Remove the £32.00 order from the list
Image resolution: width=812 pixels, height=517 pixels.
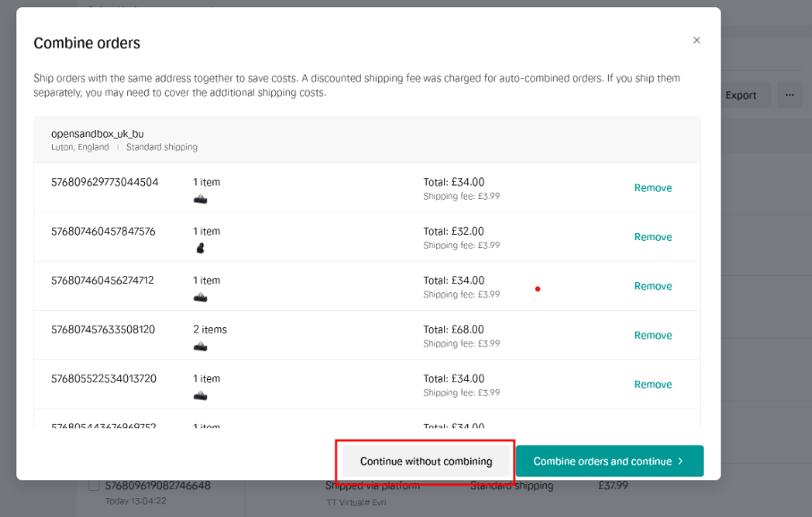point(653,237)
